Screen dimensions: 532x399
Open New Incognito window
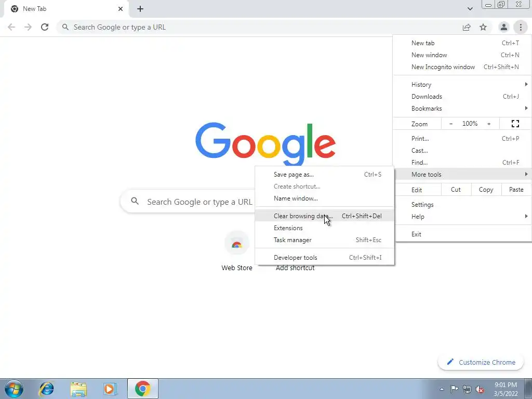click(462, 67)
